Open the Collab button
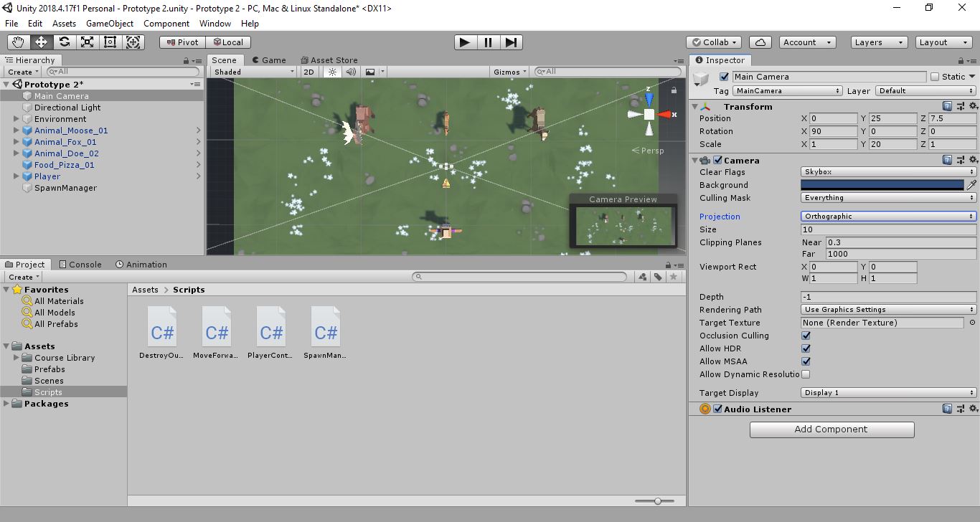 pos(713,42)
